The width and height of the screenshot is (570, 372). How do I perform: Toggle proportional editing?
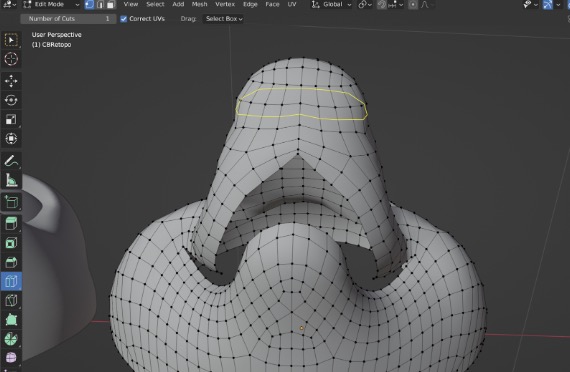(413, 5)
